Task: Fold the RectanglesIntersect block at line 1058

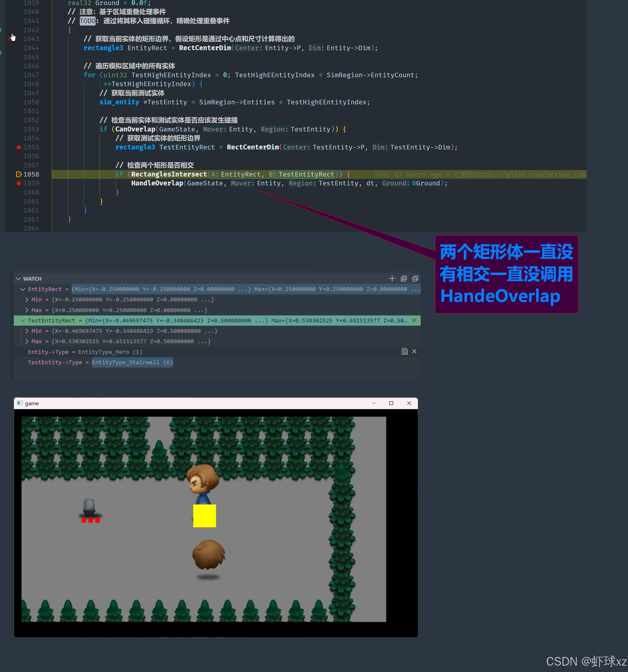Action: 47,174
